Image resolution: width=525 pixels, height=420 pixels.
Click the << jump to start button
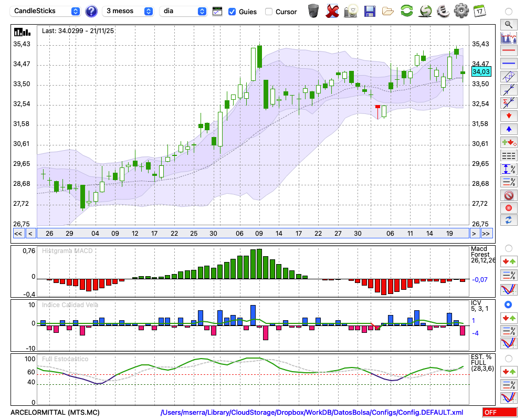pos(18,234)
